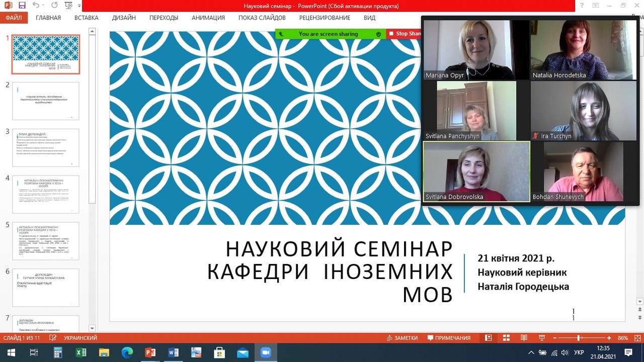This screenshot has width=644, height=362.
Task: Click the Save icon in quick access toolbar
Action: click(x=22, y=6)
